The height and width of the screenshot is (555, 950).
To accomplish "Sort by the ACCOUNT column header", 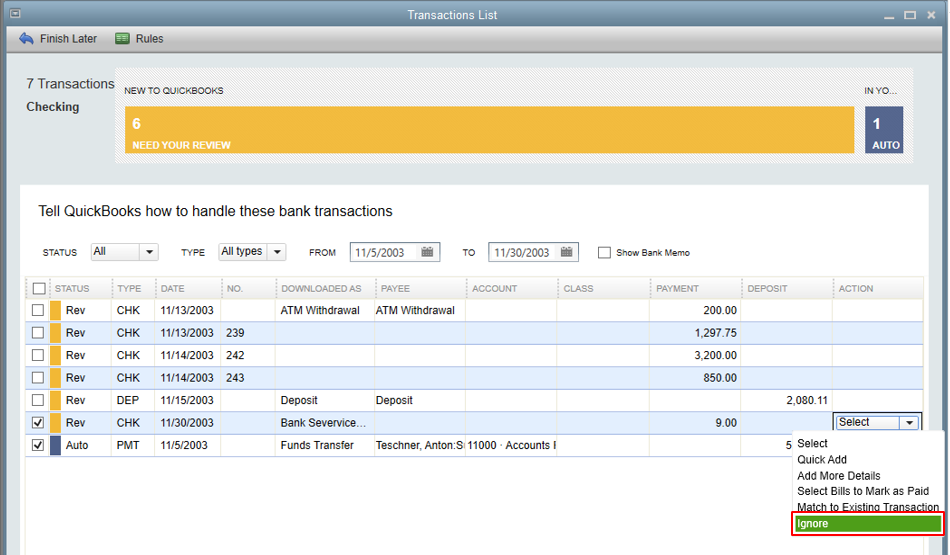I will coord(494,288).
